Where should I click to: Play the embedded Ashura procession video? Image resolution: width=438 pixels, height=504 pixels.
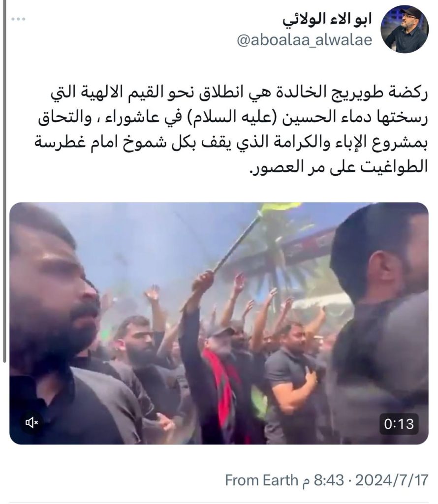coord(219,323)
